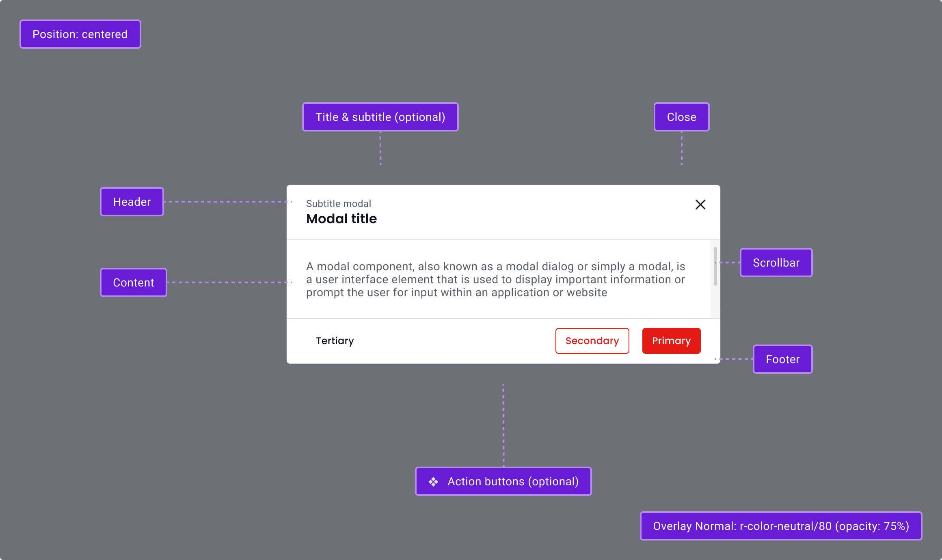Click the "Scrollbar" annotation label
Screen dimensions: 942x560
click(776, 263)
